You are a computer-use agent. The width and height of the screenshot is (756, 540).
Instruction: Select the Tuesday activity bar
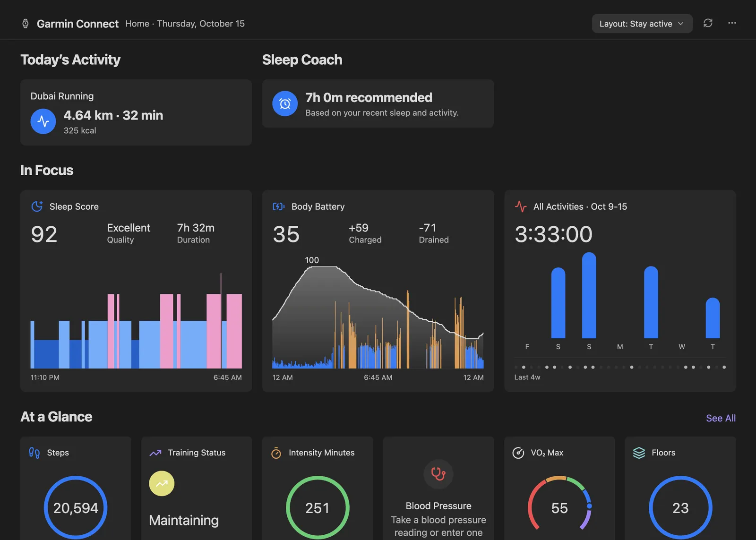651,302
